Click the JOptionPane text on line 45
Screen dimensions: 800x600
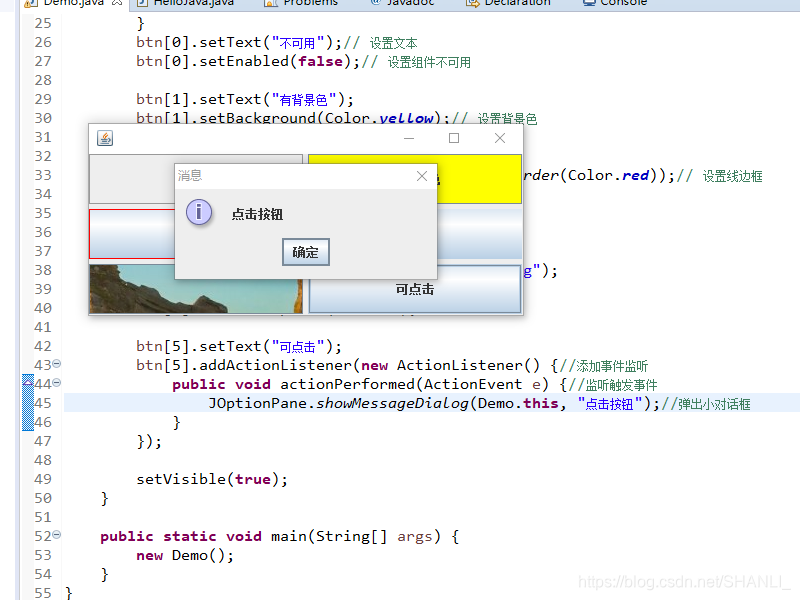(x=258, y=404)
